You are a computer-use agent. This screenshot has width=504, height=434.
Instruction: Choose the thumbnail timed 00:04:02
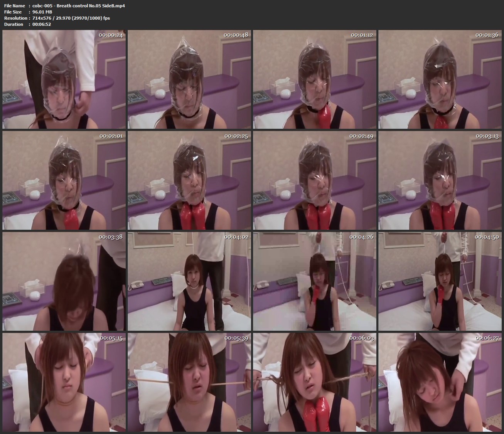click(189, 281)
